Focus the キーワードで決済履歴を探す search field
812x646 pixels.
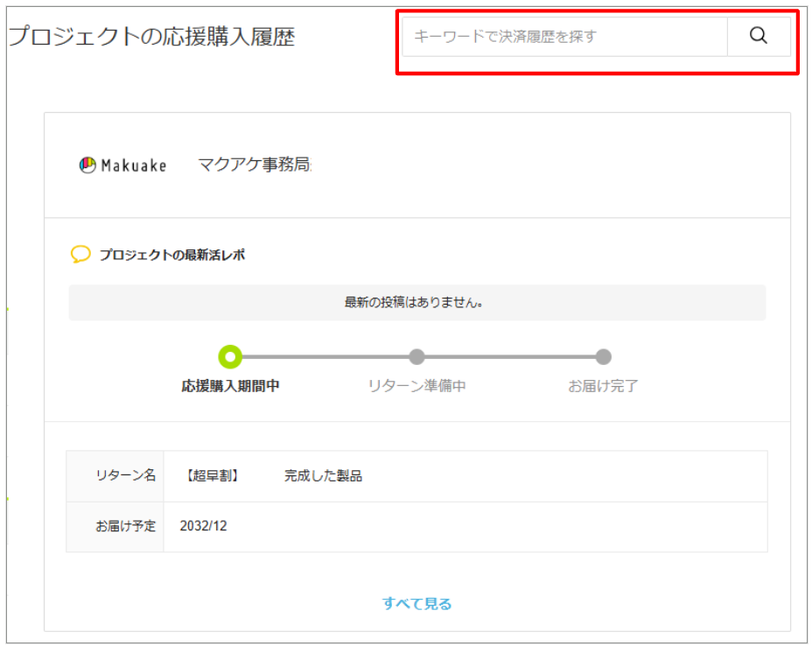pyautogui.click(x=565, y=36)
